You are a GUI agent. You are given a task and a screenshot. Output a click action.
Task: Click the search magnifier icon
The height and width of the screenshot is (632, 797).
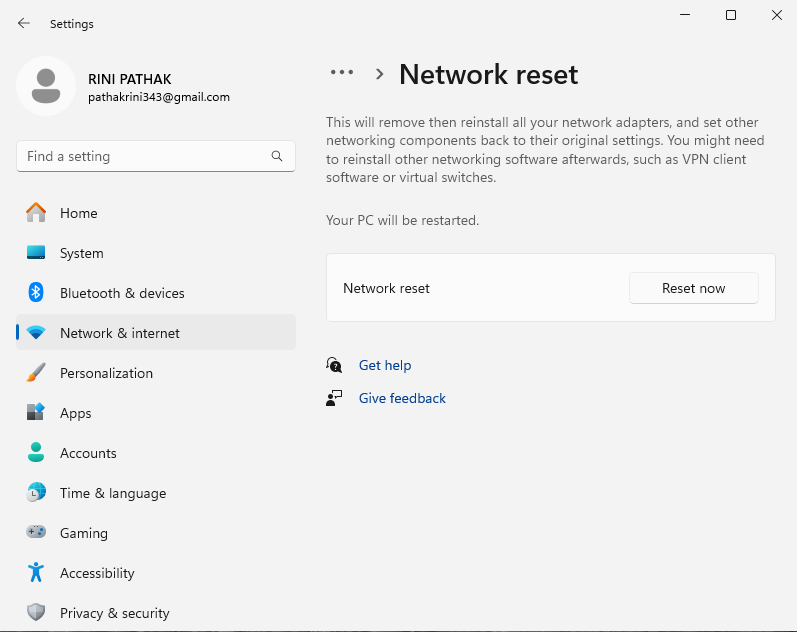click(x=277, y=157)
